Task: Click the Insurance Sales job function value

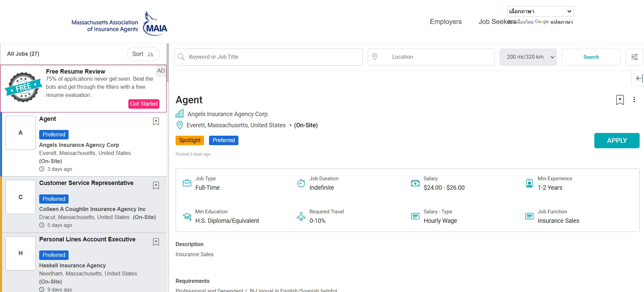Action: pyautogui.click(x=558, y=221)
